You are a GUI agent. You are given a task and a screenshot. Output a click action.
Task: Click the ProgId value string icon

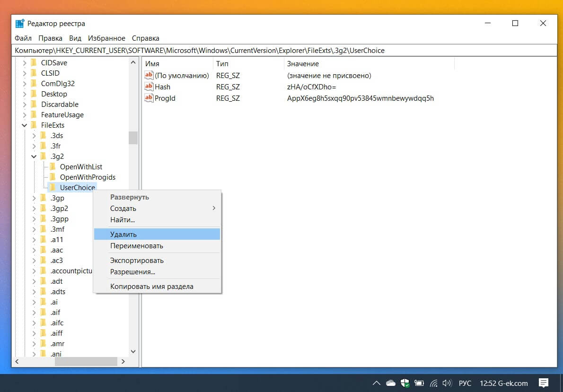pyautogui.click(x=149, y=97)
